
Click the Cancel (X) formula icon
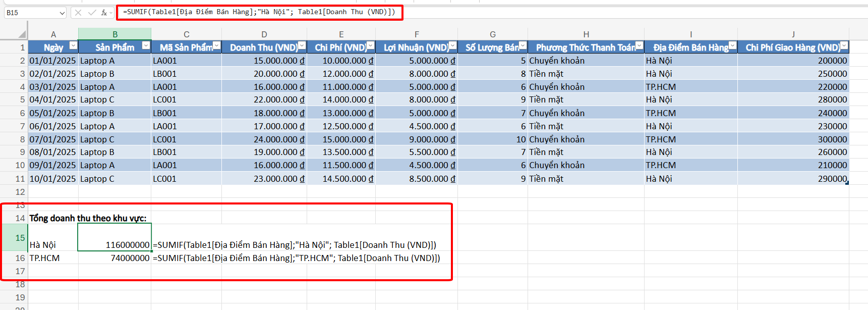[78, 13]
